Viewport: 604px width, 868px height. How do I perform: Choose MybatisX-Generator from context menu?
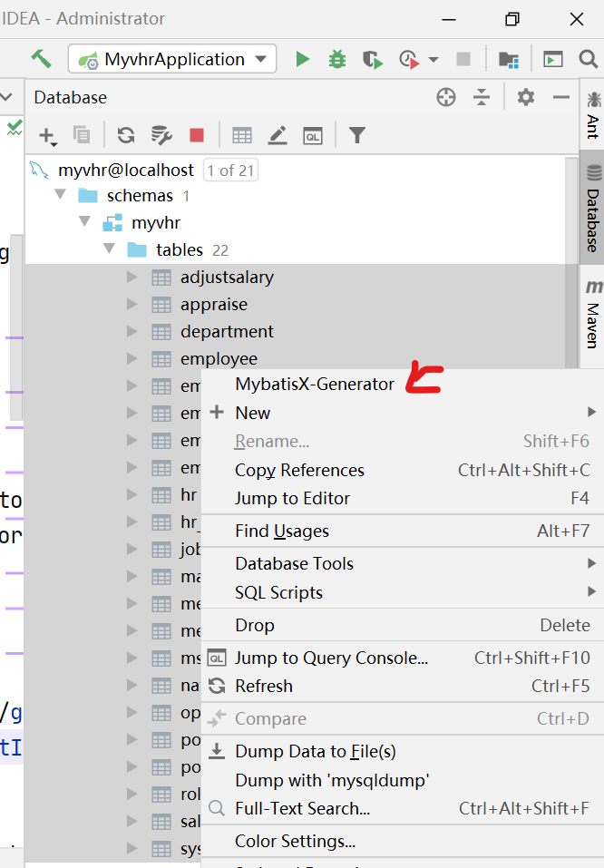(403, 384)
